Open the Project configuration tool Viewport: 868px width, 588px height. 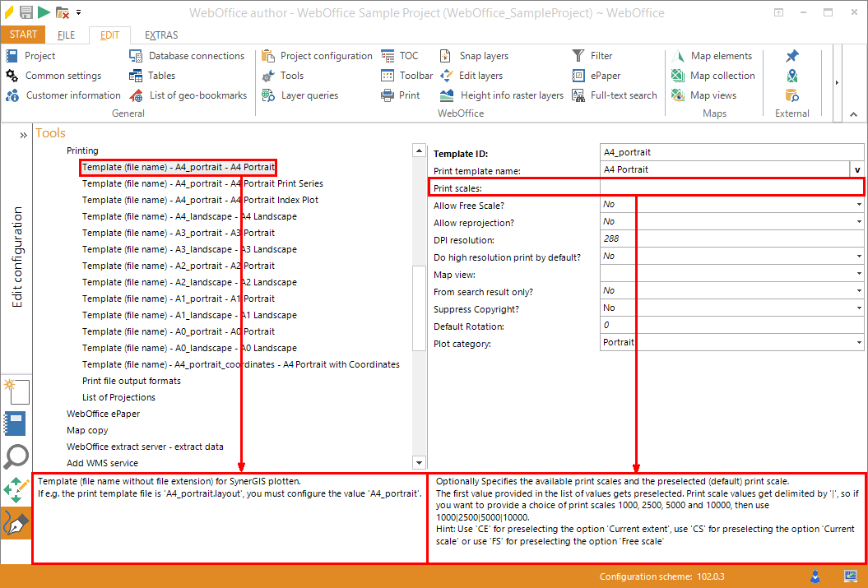coord(325,55)
